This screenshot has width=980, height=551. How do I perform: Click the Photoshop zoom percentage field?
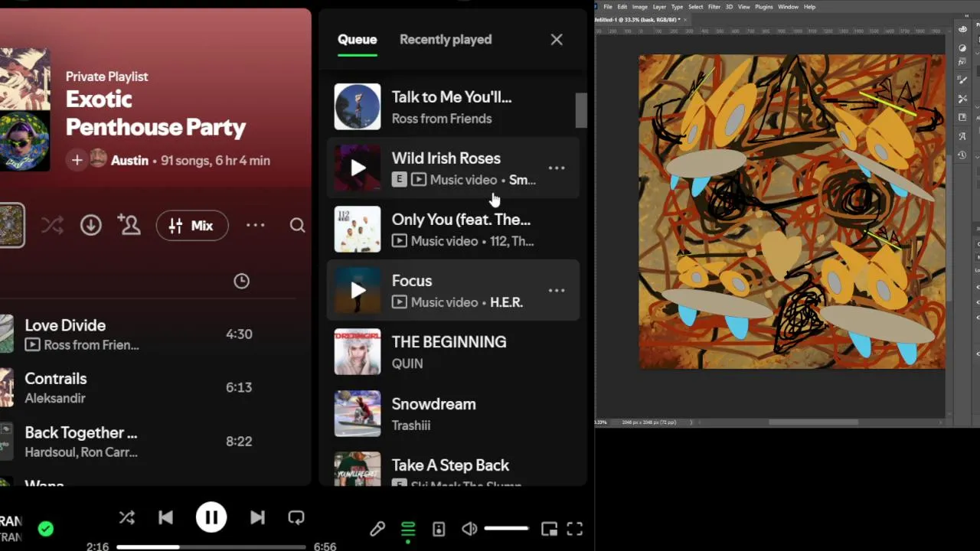(602, 422)
